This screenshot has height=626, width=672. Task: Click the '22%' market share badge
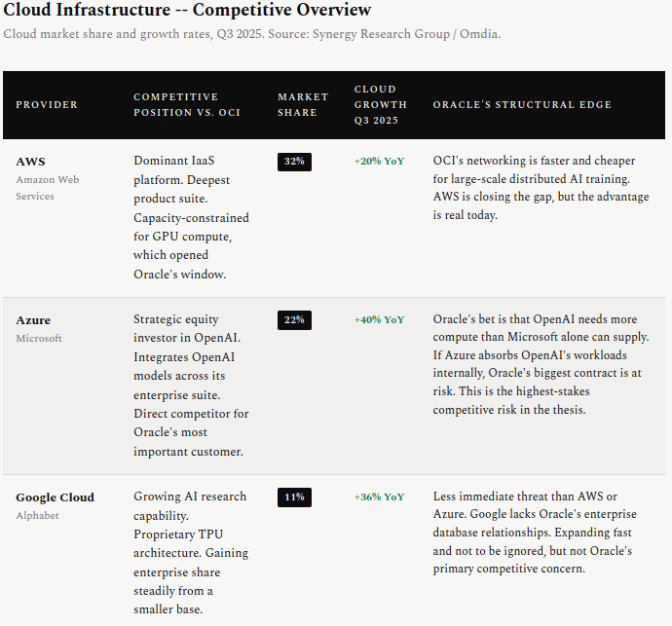point(294,320)
